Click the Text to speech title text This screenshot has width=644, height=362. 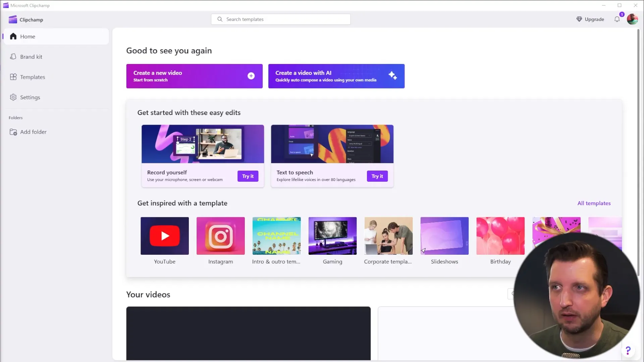(x=295, y=173)
